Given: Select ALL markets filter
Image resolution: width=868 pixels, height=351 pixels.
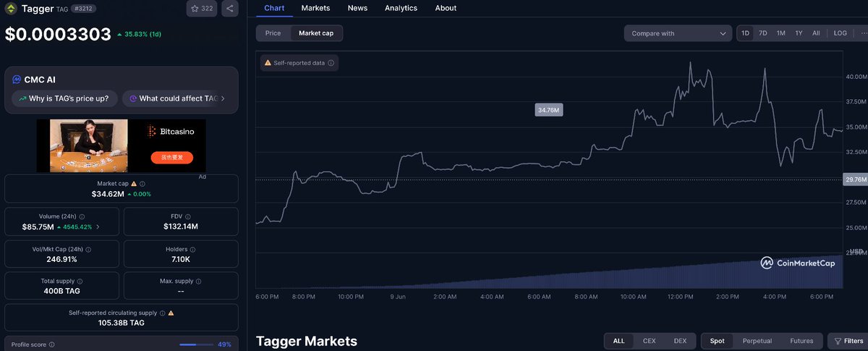Looking at the screenshot, I should point(618,341).
